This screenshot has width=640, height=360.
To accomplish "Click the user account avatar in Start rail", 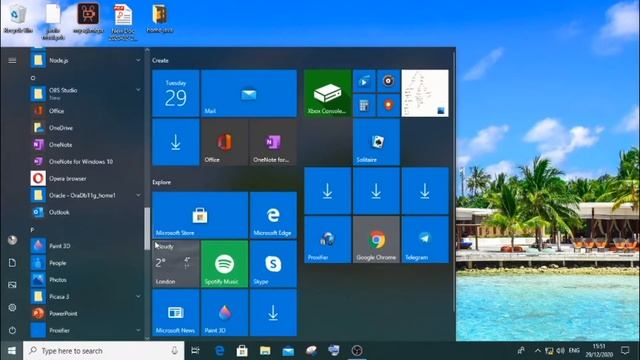I will click(12, 240).
